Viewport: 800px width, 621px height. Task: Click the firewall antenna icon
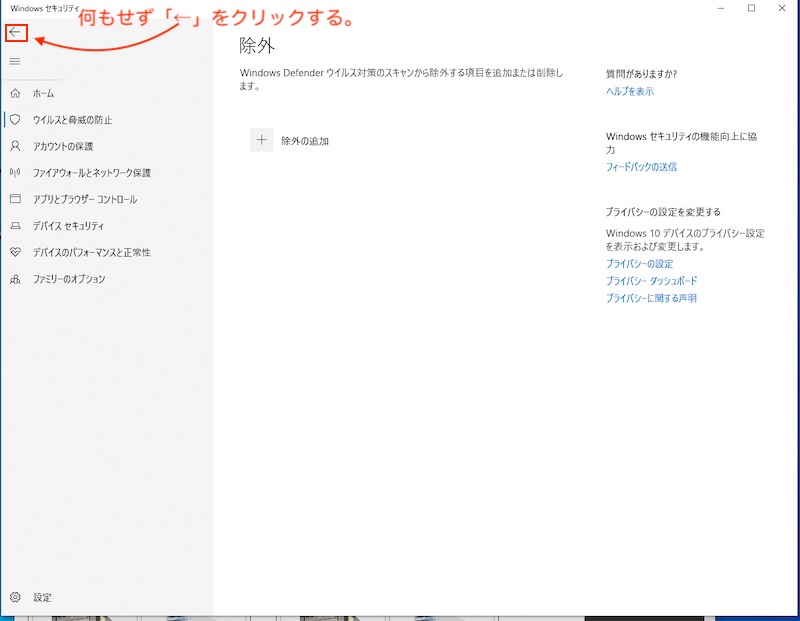(x=15, y=172)
